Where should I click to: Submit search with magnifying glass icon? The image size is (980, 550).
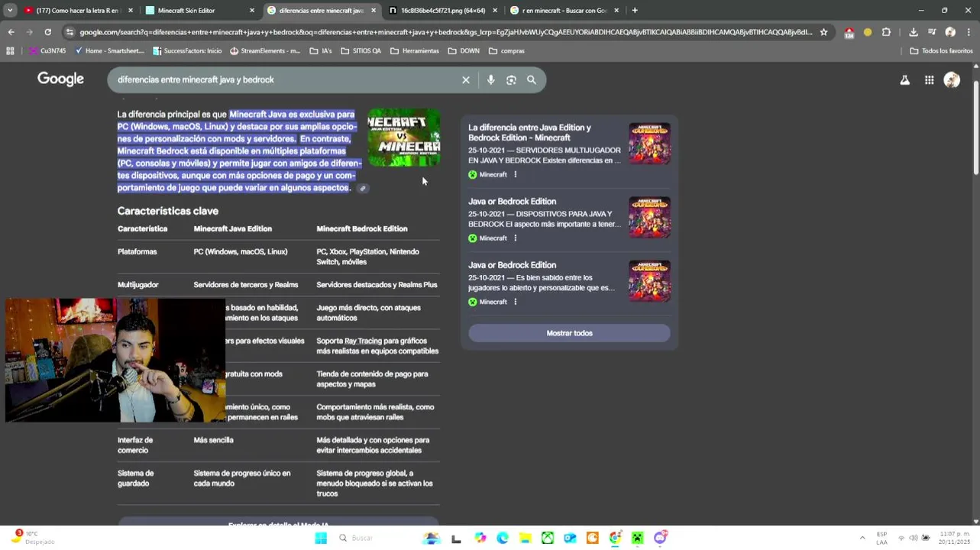(x=532, y=79)
